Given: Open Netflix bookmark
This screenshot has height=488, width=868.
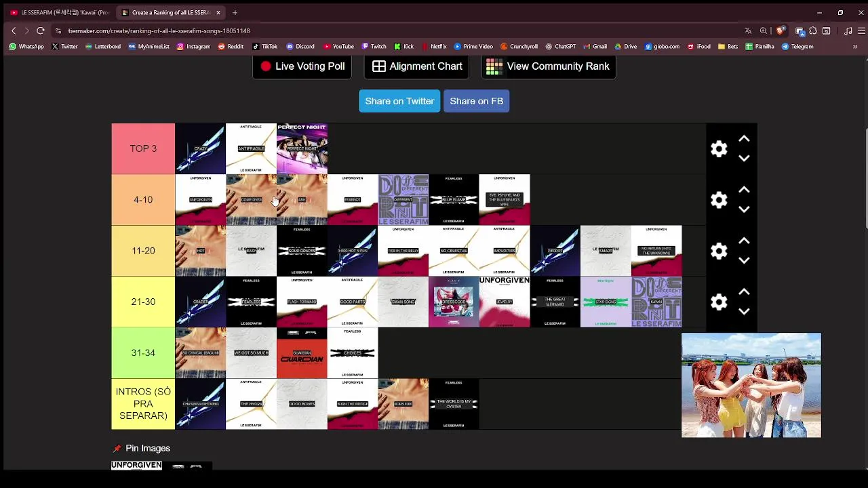Looking at the screenshot, I should coord(434,47).
